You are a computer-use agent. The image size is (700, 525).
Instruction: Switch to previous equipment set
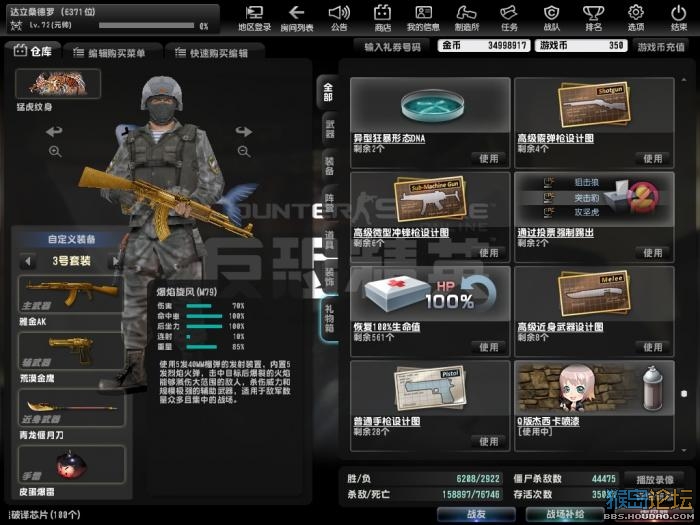pyautogui.click(x=28, y=261)
